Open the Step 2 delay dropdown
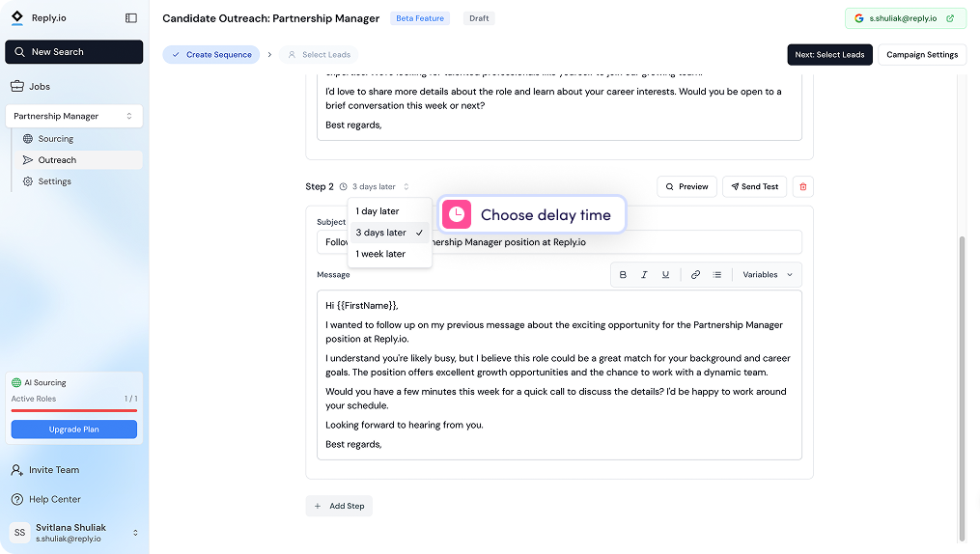Viewport: 980px width, 554px height. [380, 186]
